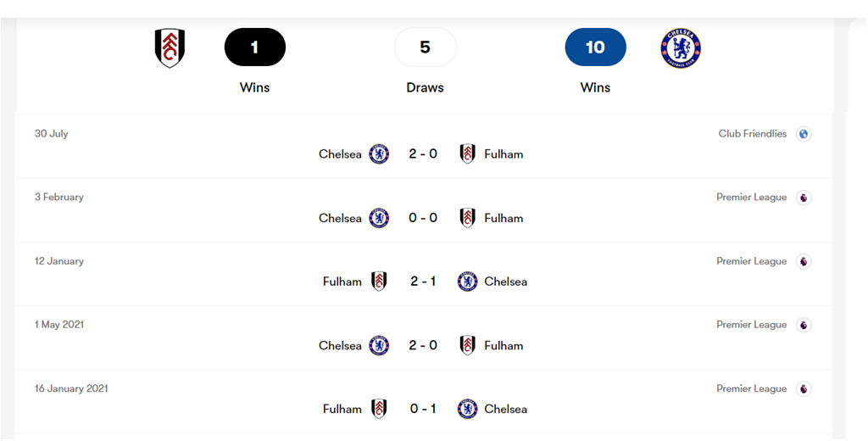
Task: Click Premier League icon for 1 May 2021
Action: click(x=804, y=325)
